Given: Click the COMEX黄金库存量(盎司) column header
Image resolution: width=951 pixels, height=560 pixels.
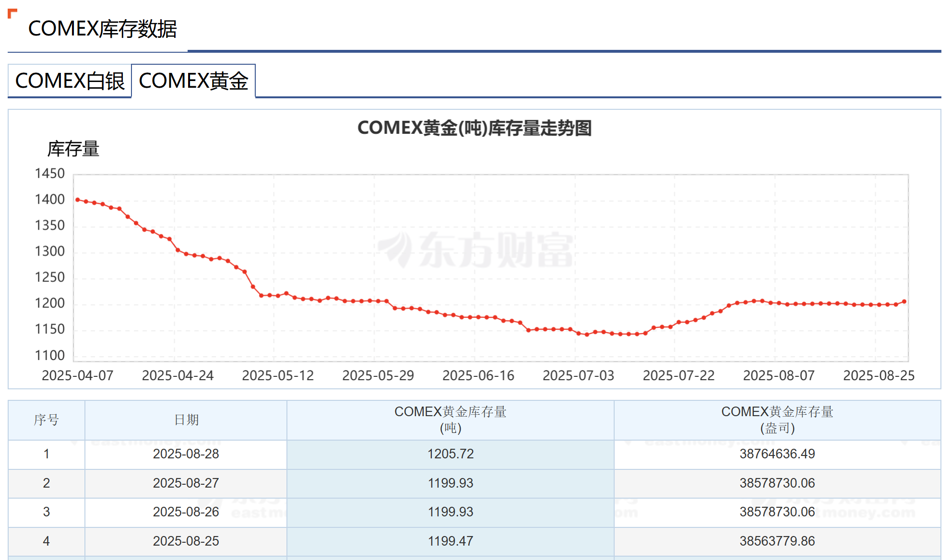Looking at the screenshot, I should (x=777, y=420).
